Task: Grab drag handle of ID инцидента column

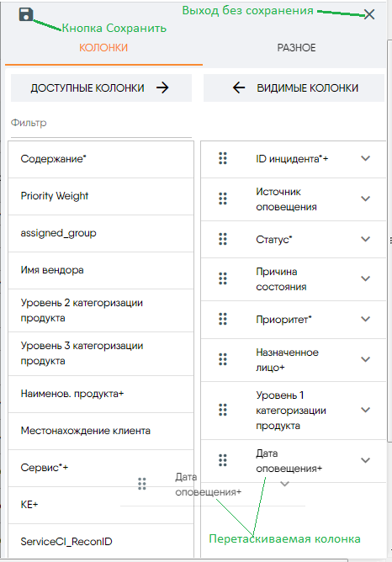Action: 223,158
